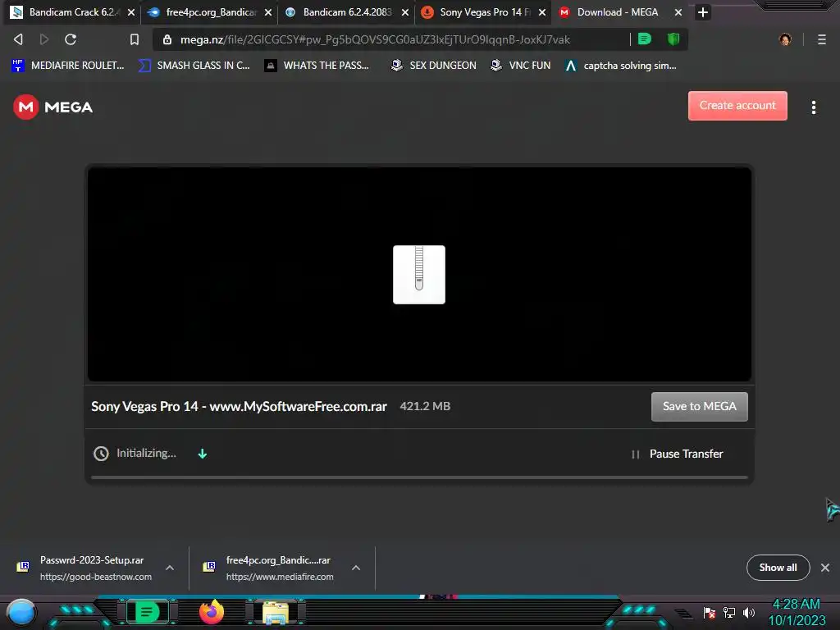The height and width of the screenshot is (630, 840).
Task: Open the green chat app in taskbar
Action: pyautogui.click(x=147, y=612)
